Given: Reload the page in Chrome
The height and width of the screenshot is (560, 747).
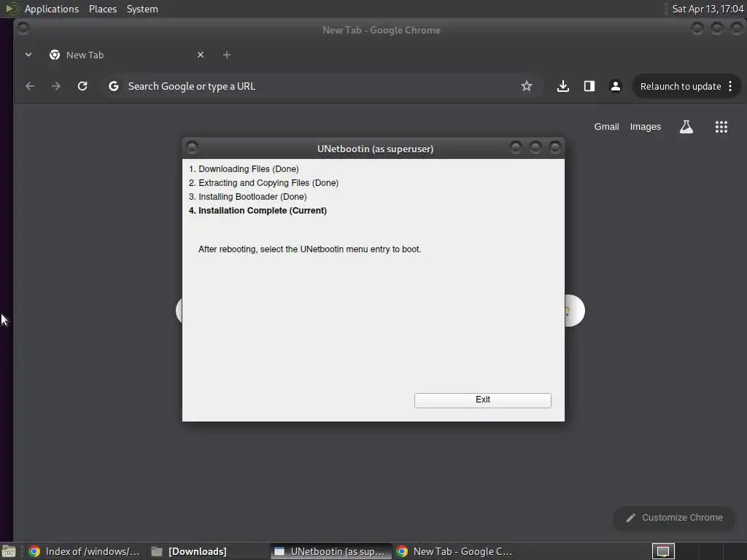Looking at the screenshot, I should 82,86.
